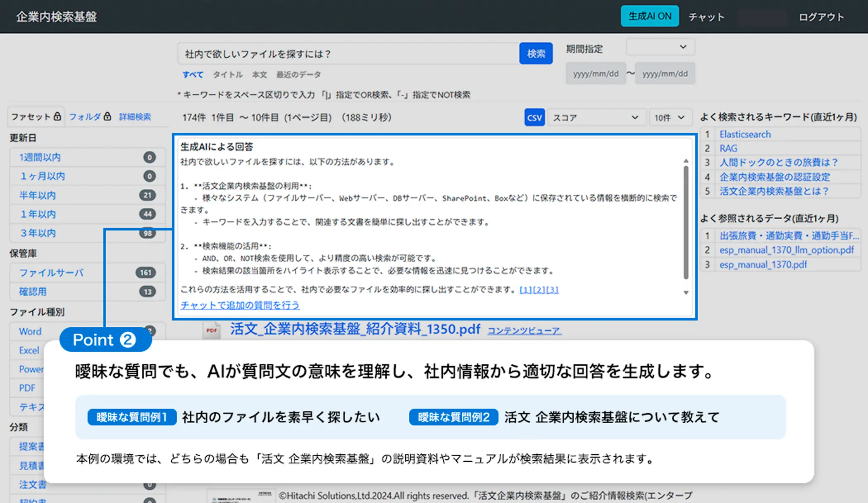
Task: Click the CSV export icon
Action: pyautogui.click(x=534, y=118)
